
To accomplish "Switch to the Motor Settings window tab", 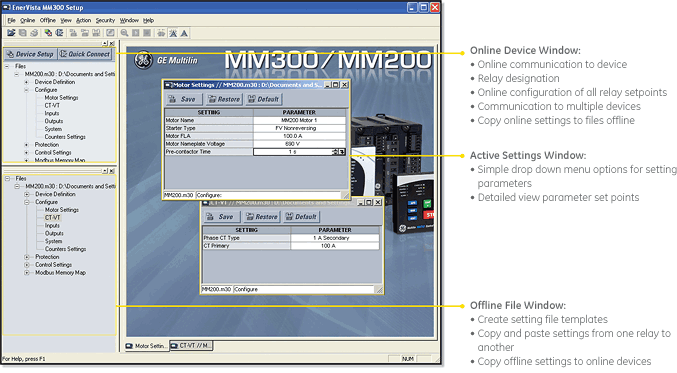I will click(147, 346).
